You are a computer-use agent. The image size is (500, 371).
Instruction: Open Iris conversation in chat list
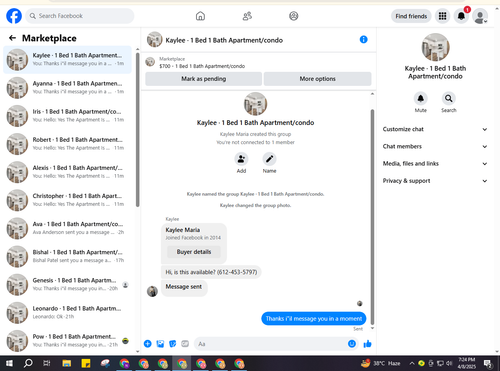tap(67, 116)
